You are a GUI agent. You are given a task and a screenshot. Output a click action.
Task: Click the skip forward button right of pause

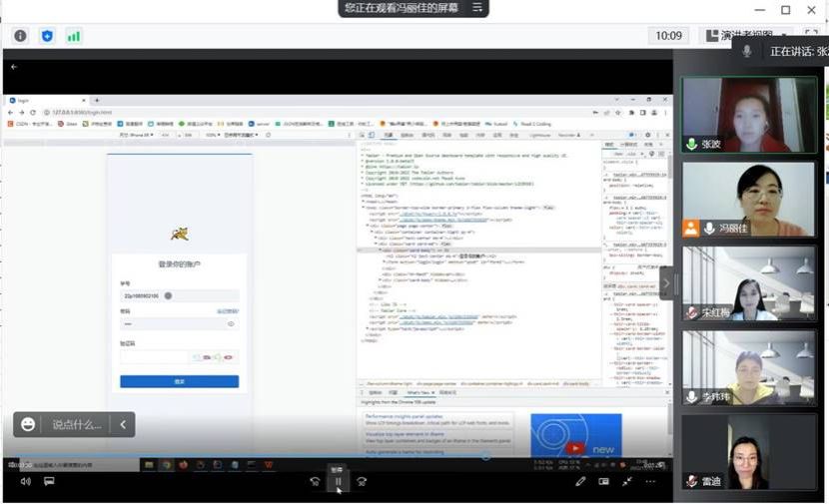pyautogui.click(x=362, y=481)
